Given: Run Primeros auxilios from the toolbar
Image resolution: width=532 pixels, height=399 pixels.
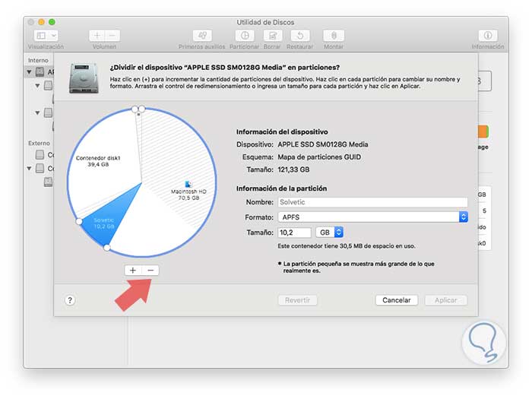Looking at the screenshot, I should click(202, 36).
